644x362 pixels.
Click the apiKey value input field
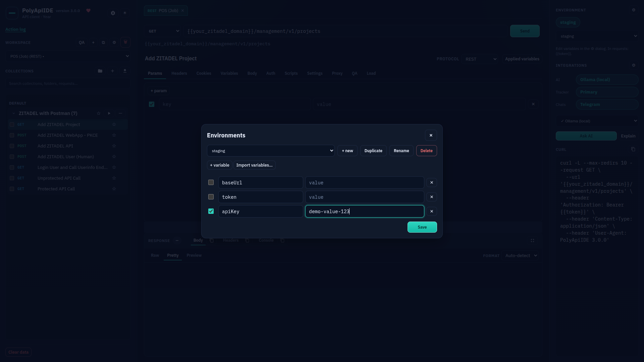coord(365,212)
